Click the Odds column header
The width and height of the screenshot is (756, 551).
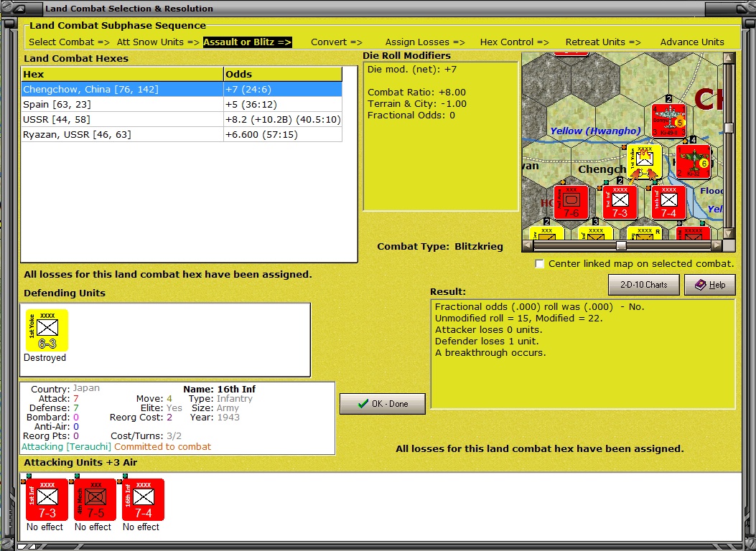pos(283,74)
